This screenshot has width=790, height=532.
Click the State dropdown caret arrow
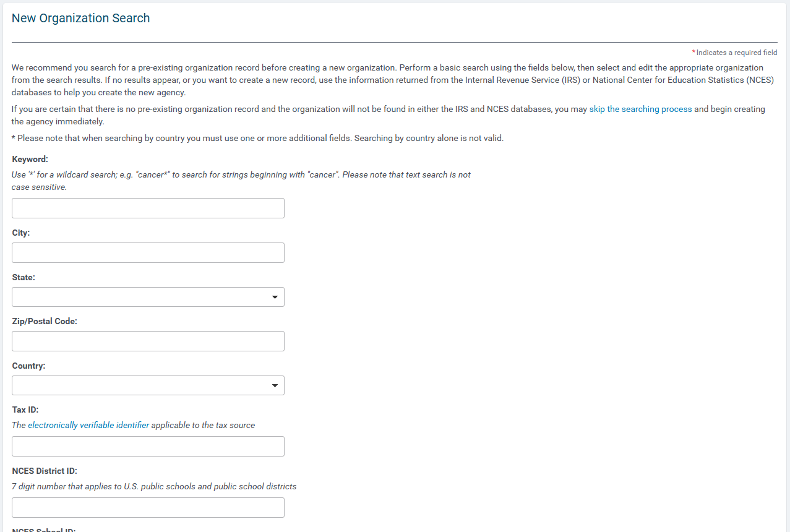tap(275, 298)
